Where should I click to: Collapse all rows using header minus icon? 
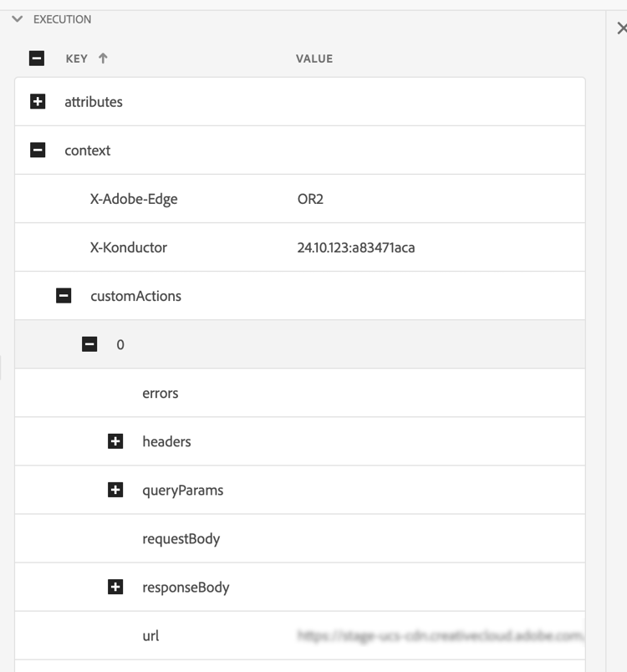(x=36, y=59)
